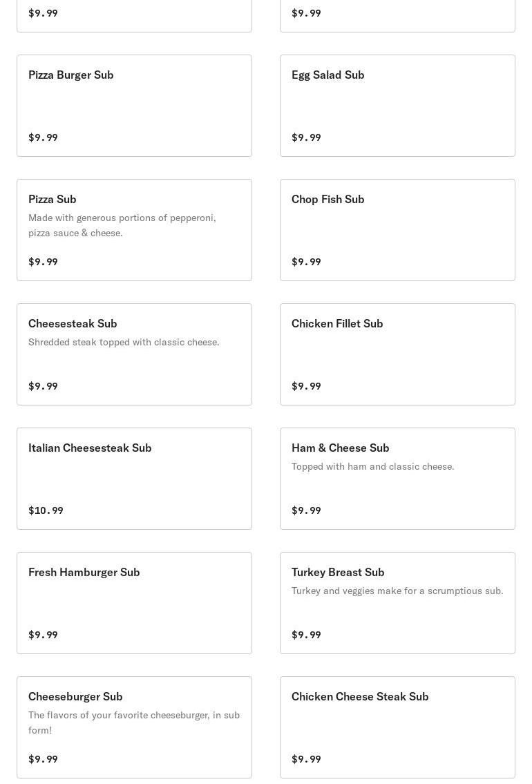Click "Topped with ham and classic cheese" text

click(372, 466)
